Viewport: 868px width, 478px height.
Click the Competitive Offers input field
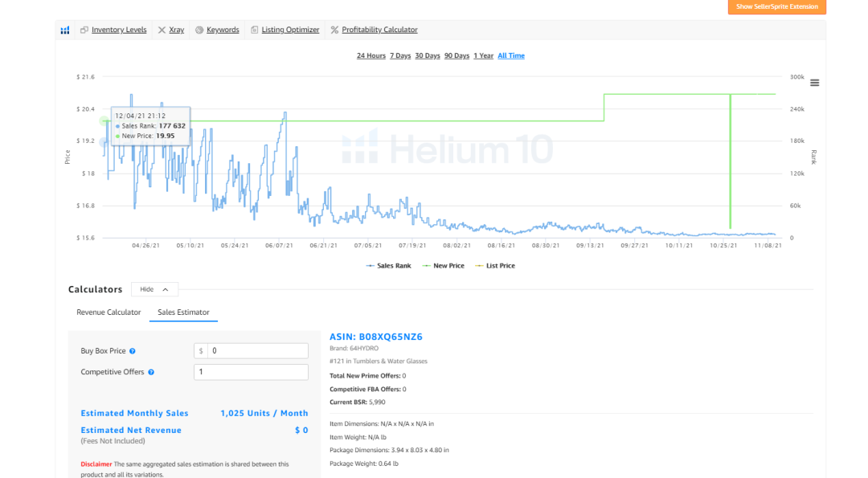pyautogui.click(x=251, y=372)
